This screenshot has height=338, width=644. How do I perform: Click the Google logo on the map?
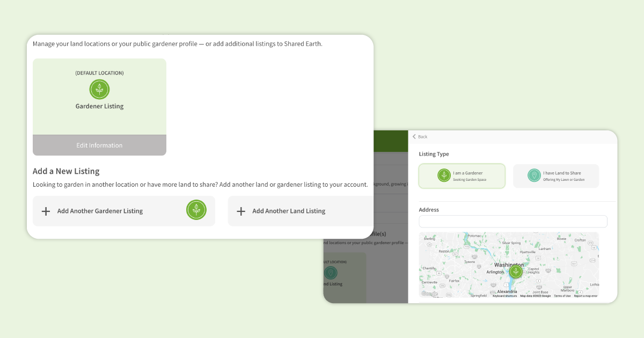click(x=429, y=293)
